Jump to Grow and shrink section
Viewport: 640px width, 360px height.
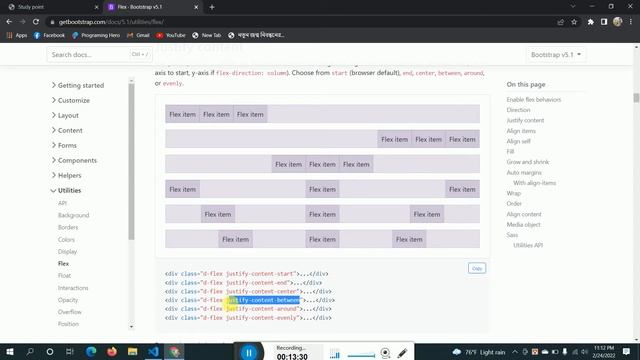point(528,162)
